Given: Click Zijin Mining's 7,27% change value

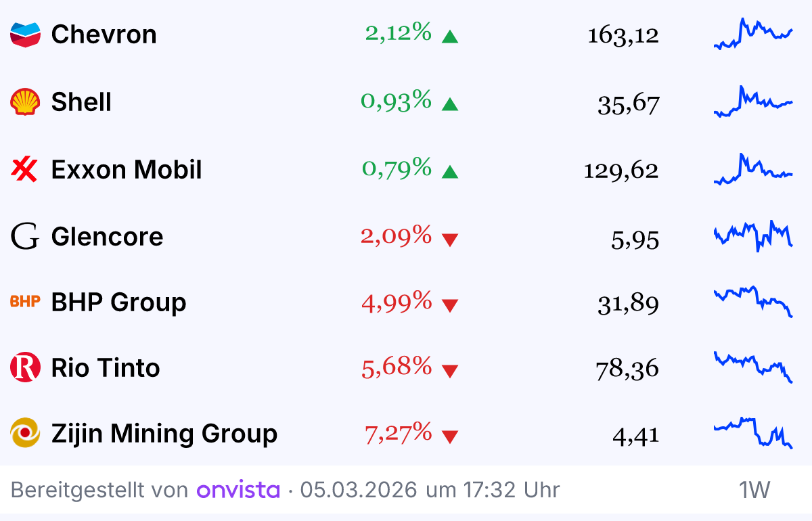Looking at the screenshot, I should [x=398, y=432].
